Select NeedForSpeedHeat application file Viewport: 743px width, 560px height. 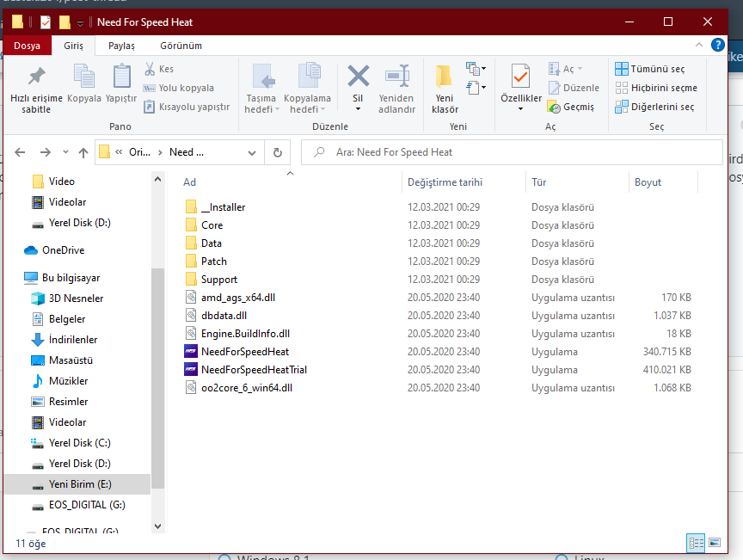245,352
